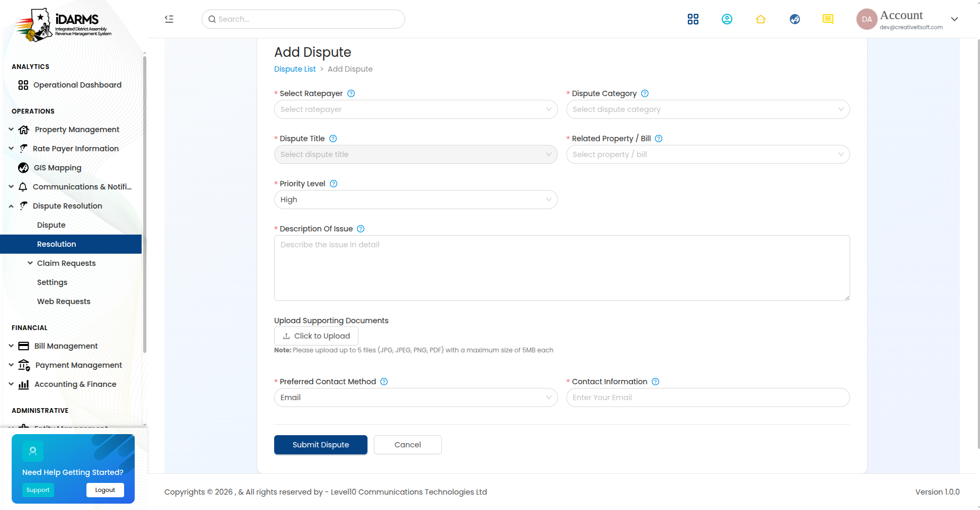Click the Cancel button
Viewport: 980px width, 510px height.
tap(408, 445)
